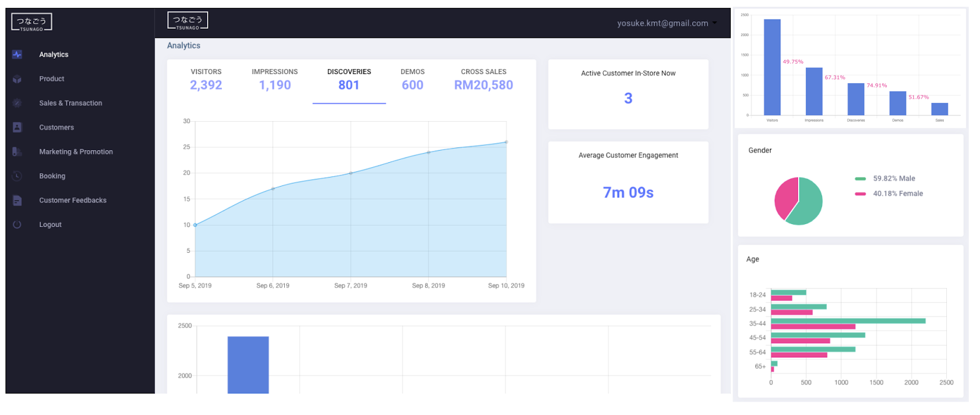Open the Customer Feedbacks page link
980x415 pixels.
point(72,200)
